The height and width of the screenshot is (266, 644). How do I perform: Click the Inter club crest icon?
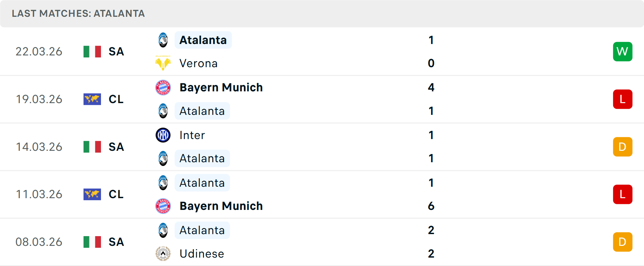click(x=163, y=135)
